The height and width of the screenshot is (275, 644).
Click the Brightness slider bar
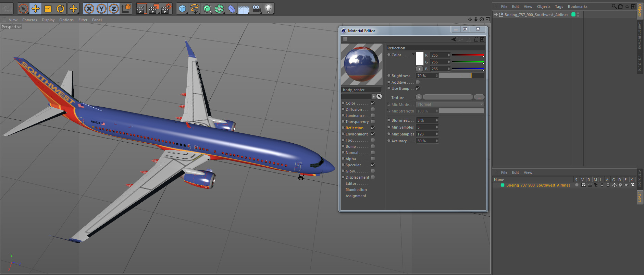(461, 76)
